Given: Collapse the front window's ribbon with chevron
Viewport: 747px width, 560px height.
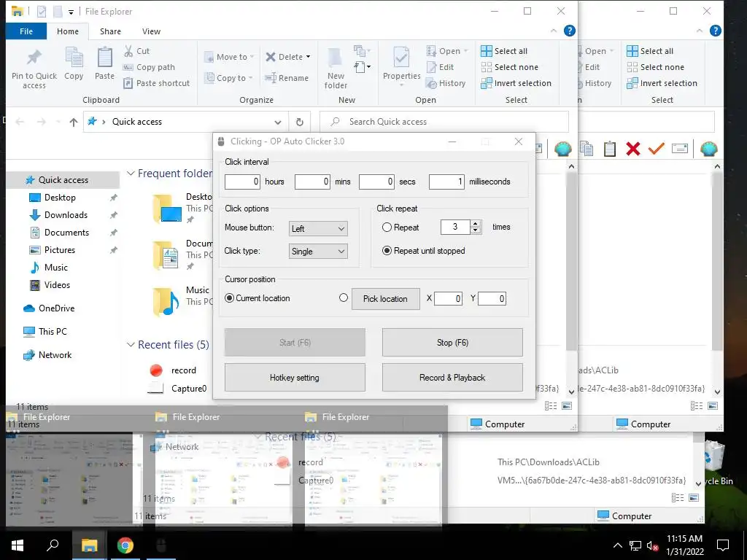Looking at the screenshot, I should click(x=554, y=31).
